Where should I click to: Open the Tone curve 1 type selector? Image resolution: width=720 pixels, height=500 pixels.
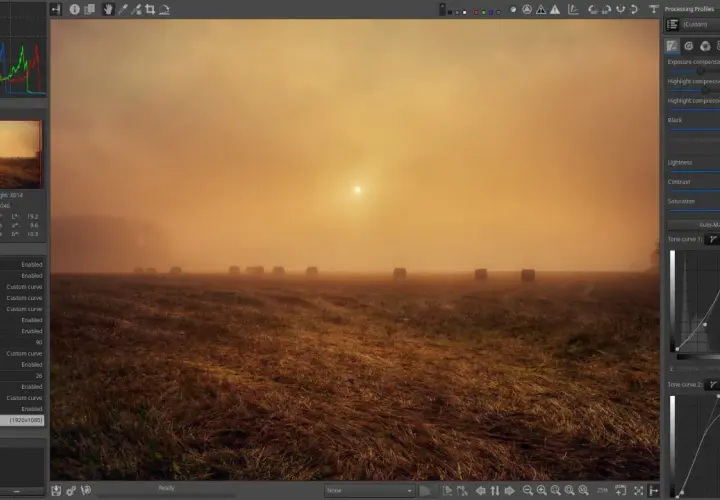[713, 239]
